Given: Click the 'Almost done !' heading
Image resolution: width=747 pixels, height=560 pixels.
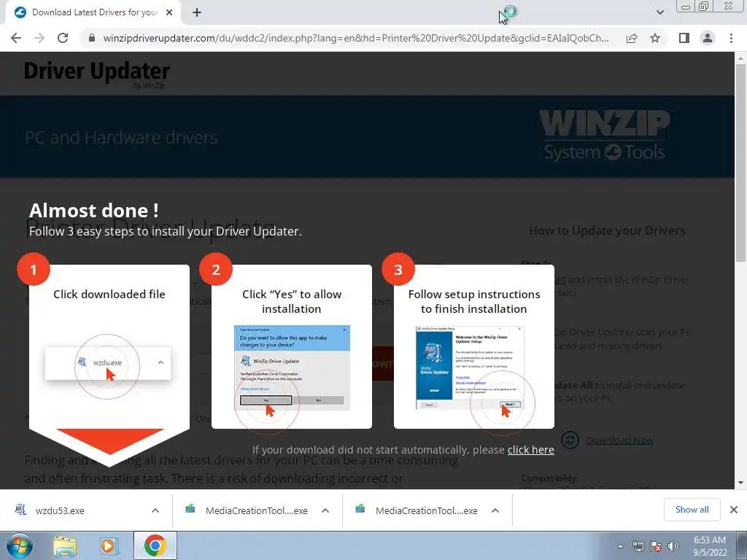Looking at the screenshot, I should coord(94,211).
